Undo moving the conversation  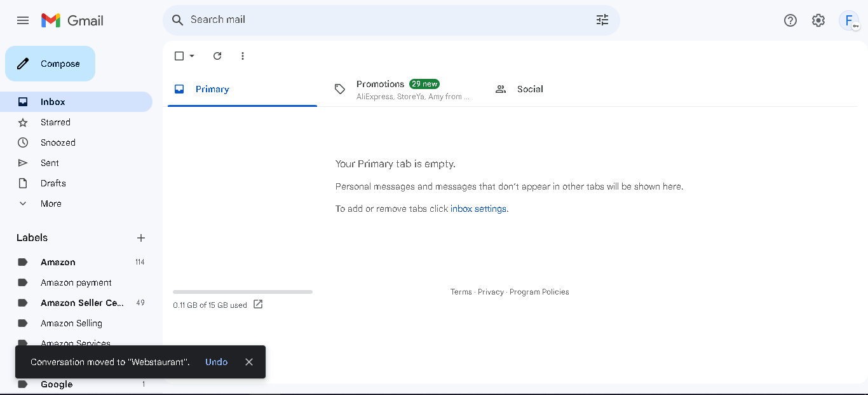216,362
